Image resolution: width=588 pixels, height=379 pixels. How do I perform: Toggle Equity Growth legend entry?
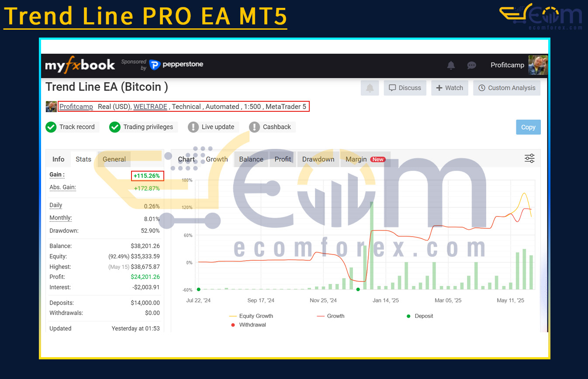coord(251,316)
